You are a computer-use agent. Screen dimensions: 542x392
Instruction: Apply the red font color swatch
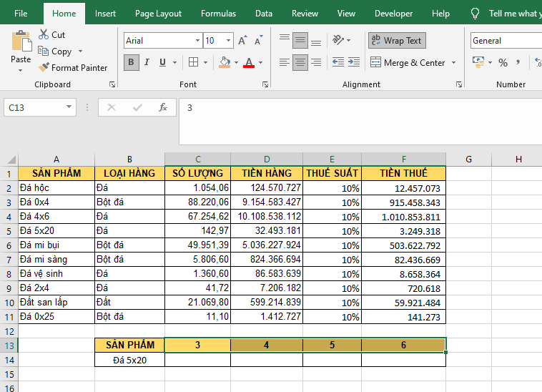(x=248, y=63)
